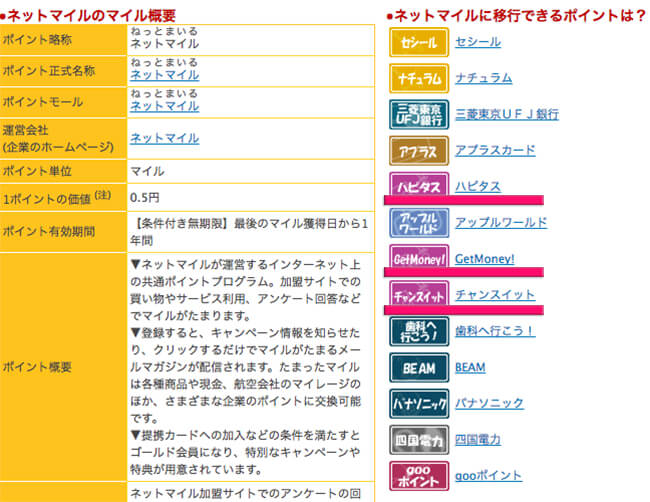Image resolution: width=650 pixels, height=502 pixels.
Task: Open the ナチュラム text link
Action: point(483,78)
